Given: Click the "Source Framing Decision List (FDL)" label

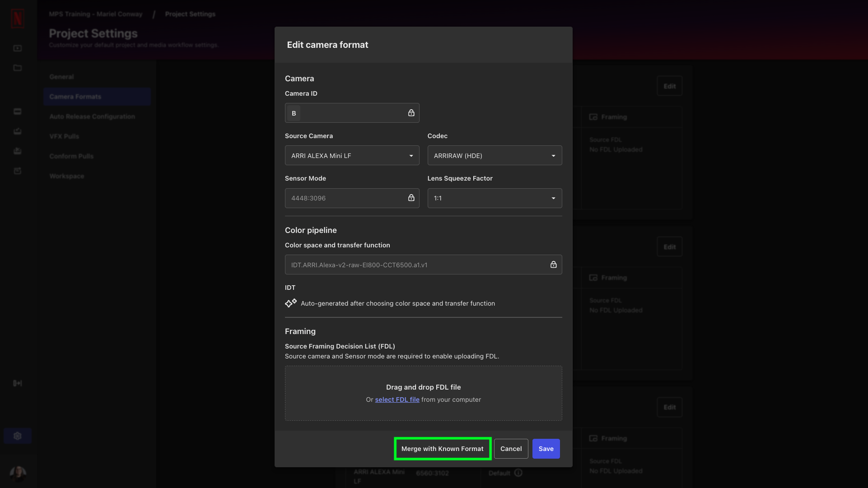Looking at the screenshot, I should (340, 346).
